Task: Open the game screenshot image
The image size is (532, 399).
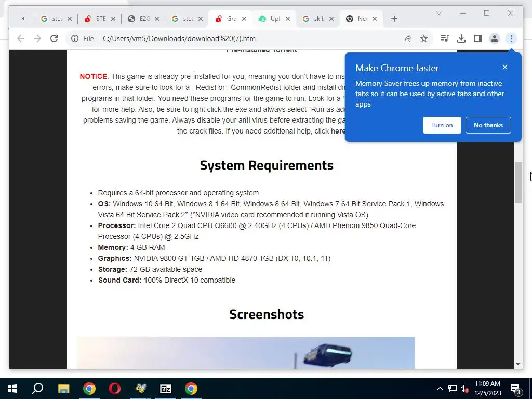Action: coord(246,353)
